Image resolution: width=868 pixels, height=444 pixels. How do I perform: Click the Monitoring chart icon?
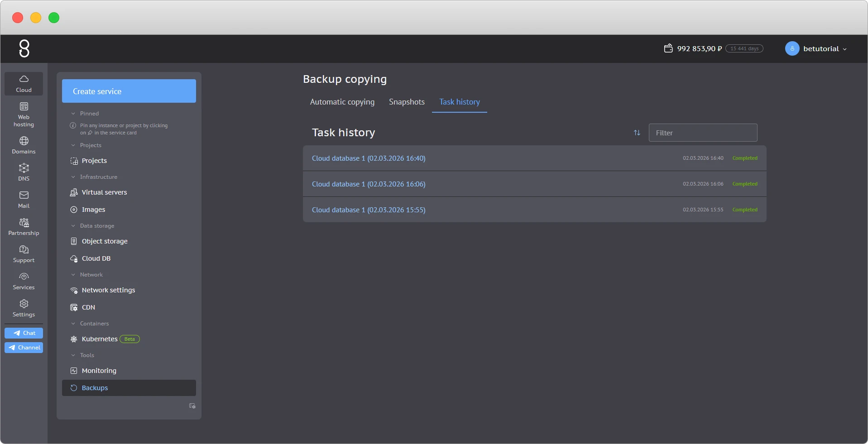point(74,371)
